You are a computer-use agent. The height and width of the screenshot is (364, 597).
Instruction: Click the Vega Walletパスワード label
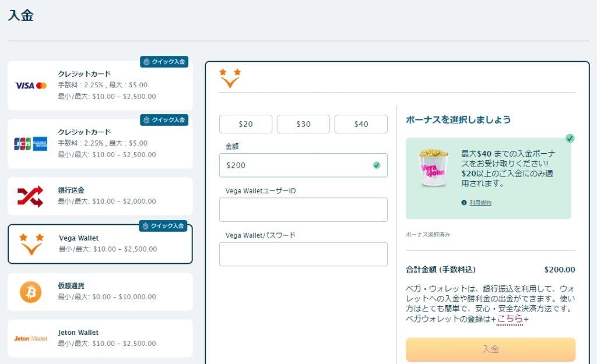261,235
